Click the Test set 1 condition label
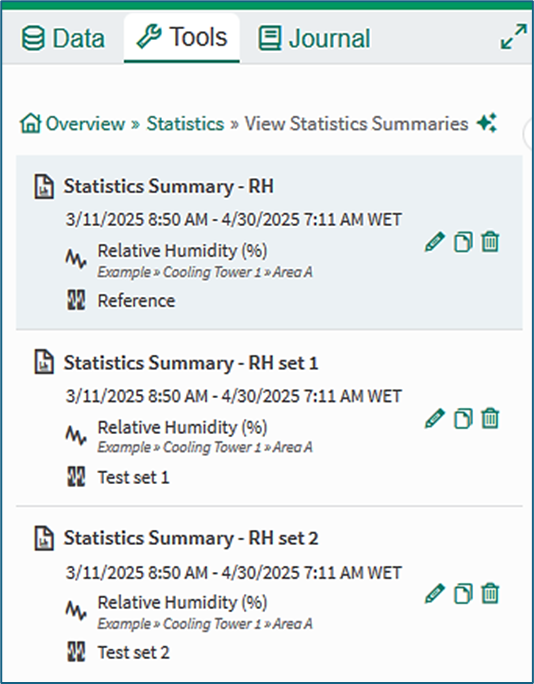 [x=133, y=477]
